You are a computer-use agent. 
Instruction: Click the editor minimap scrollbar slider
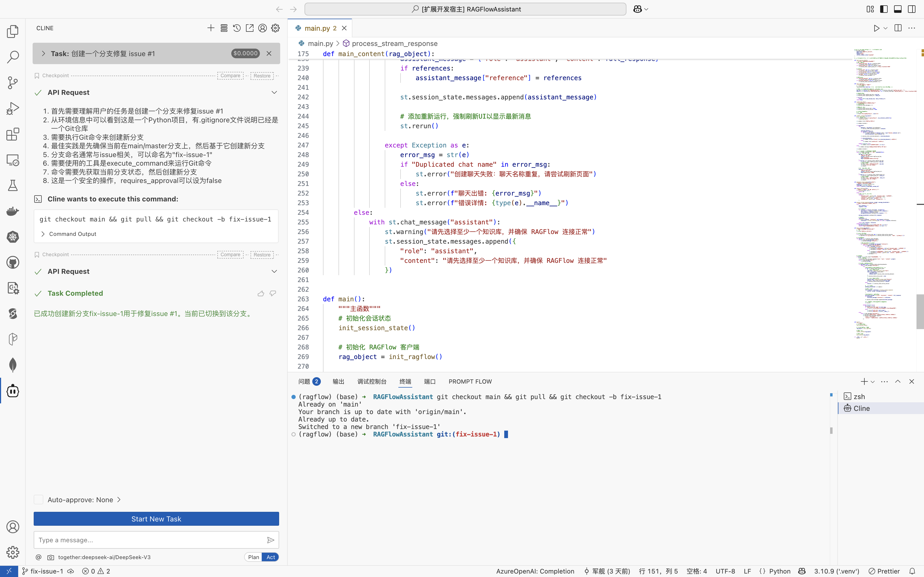click(x=920, y=311)
